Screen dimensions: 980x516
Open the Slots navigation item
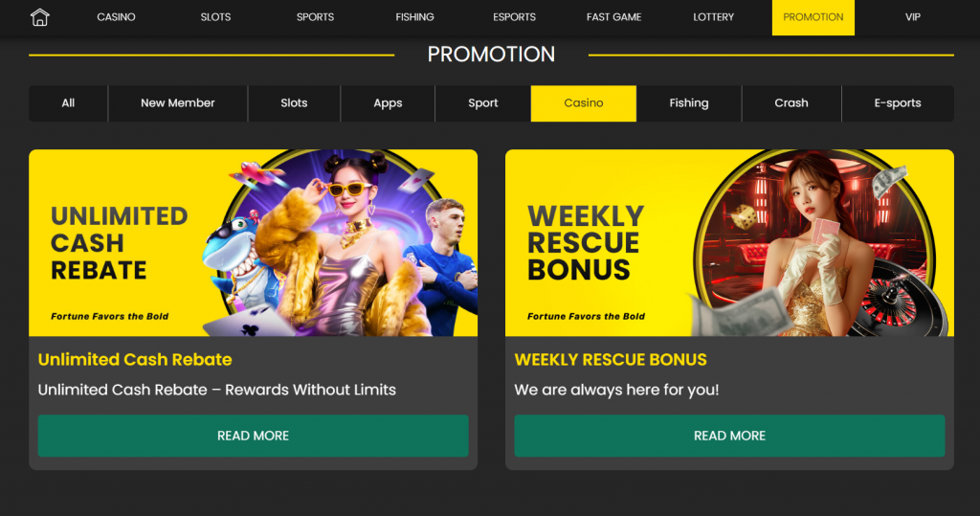pyautogui.click(x=215, y=17)
